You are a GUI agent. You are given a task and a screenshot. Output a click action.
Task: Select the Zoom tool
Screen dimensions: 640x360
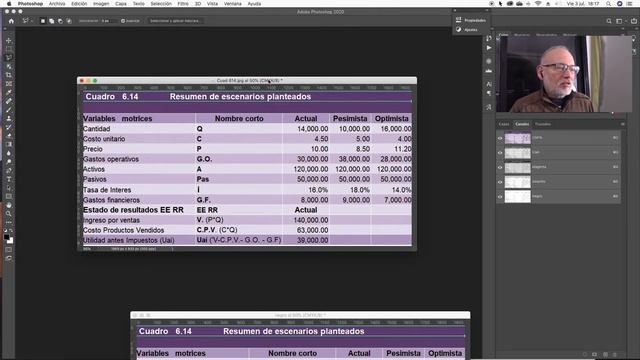tap(9, 213)
